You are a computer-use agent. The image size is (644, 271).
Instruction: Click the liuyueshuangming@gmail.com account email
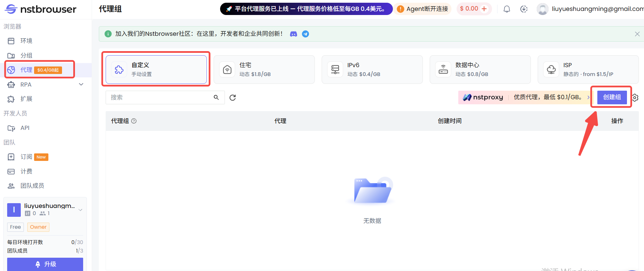598,9
